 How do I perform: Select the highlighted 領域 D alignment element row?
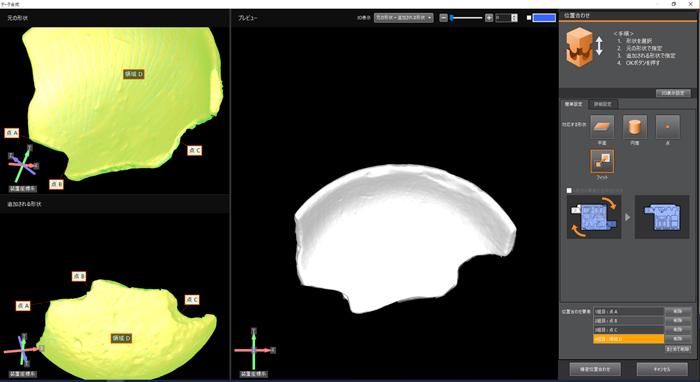pyautogui.click(x=629, y=339)
